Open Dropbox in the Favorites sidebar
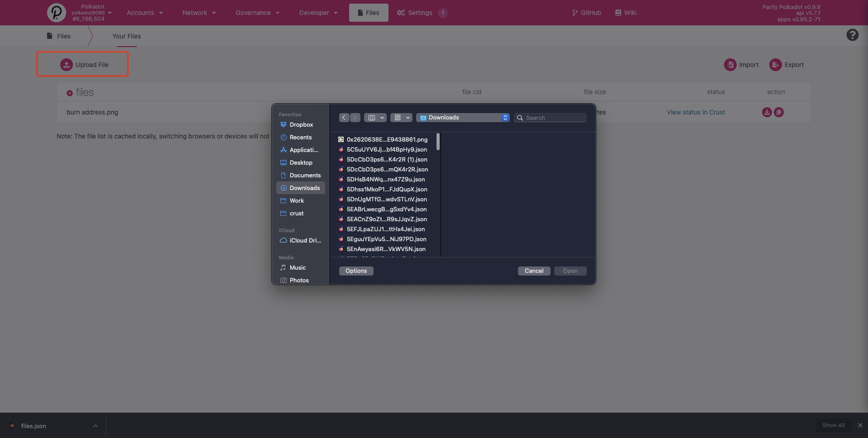Screen dimensions: 868x438 tap(301, 124)
